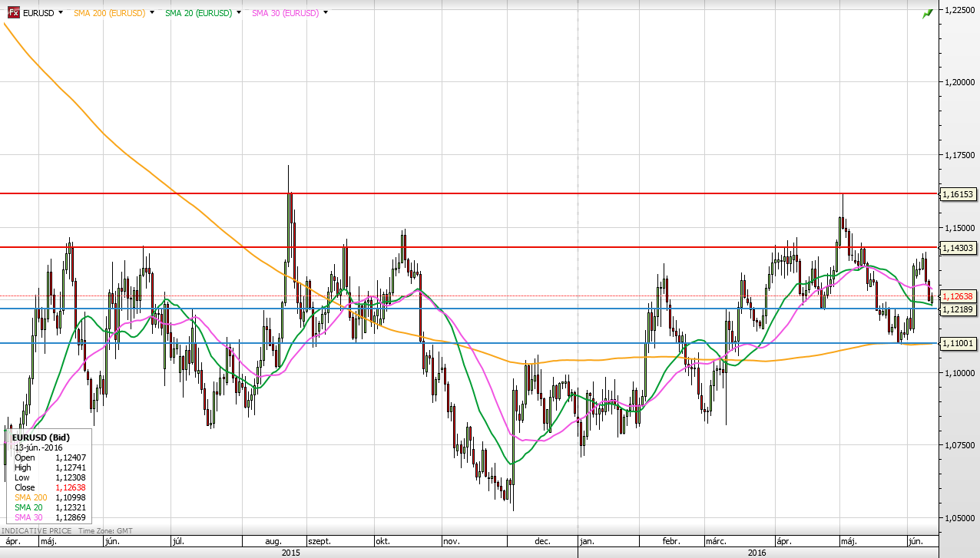Screen dimensions: 980x558
Task: Click the 1,10000 price axis label
Action: (x=960, y=372)
